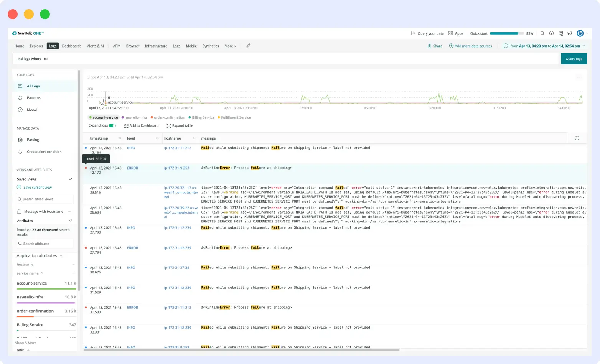Remove the hostname column with its X
Screen dimensions: 600x364
click(194, 138)
